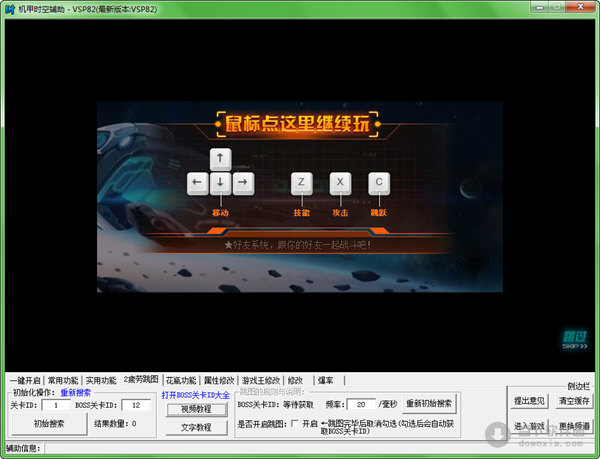This screenshot has width=600, height=459.
Task: Click the BOSS关卡ID input field
Action: (136, 405)
